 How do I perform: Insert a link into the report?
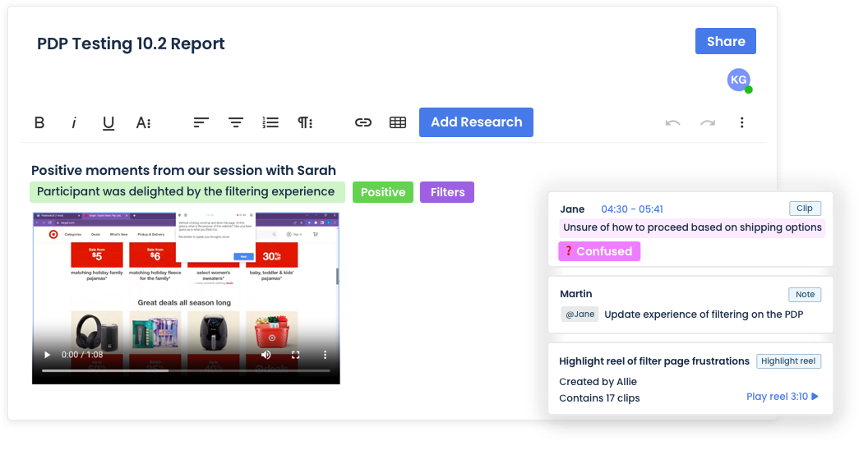(x=363, y=122)
